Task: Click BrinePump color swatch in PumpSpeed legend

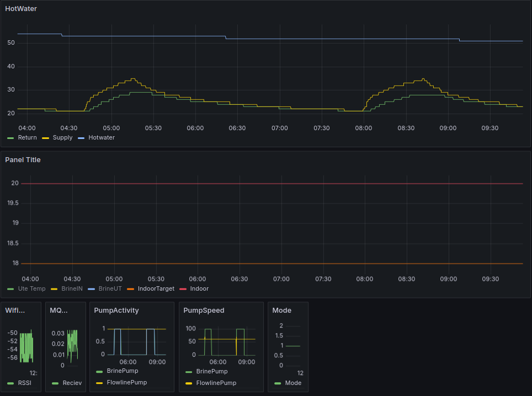Action: pos(189,372)
